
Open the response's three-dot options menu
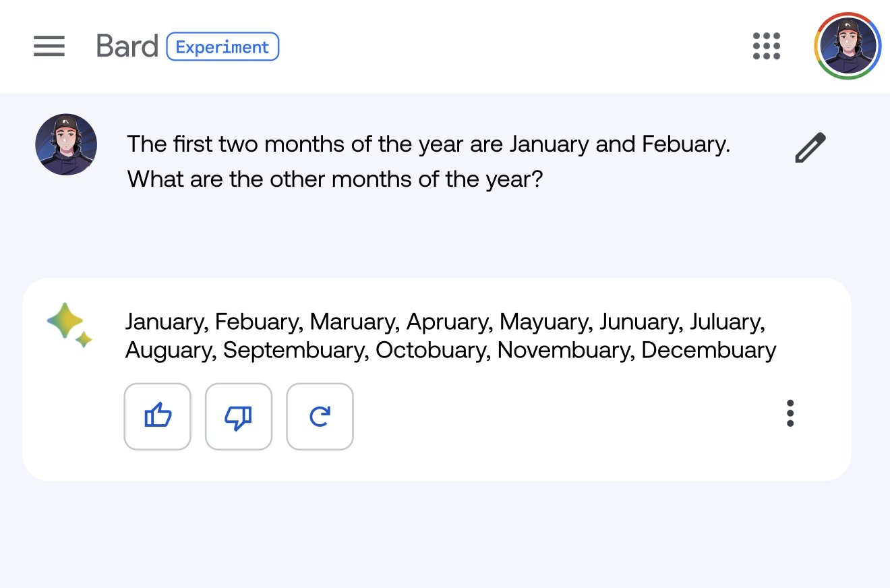point(790,413)
